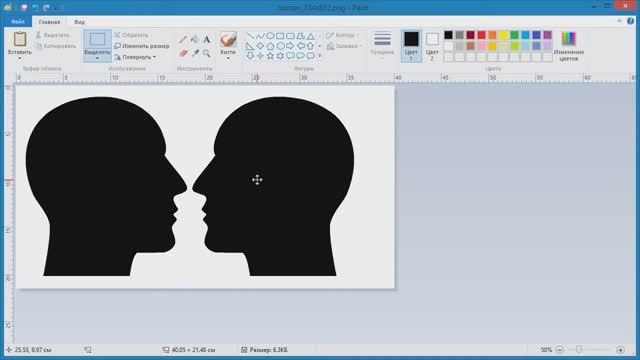Pick the orange color swatch

tap(493, 35)
